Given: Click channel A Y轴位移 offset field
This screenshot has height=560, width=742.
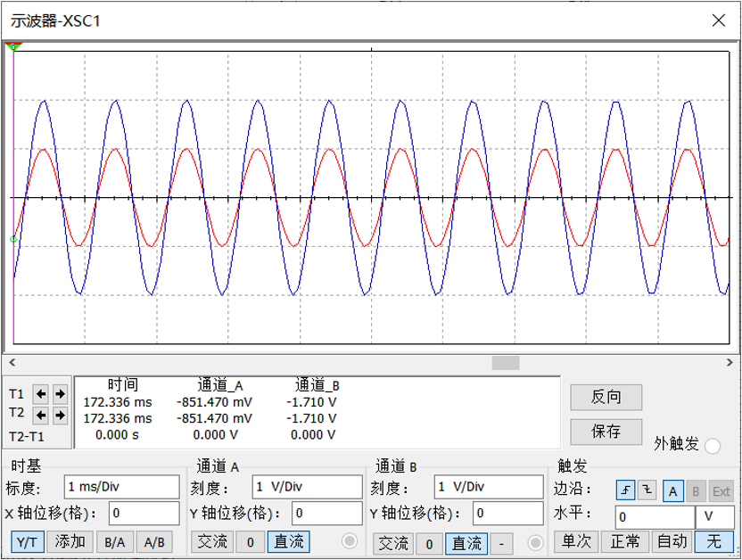Looking at the screenshot, I should [326, 513].
